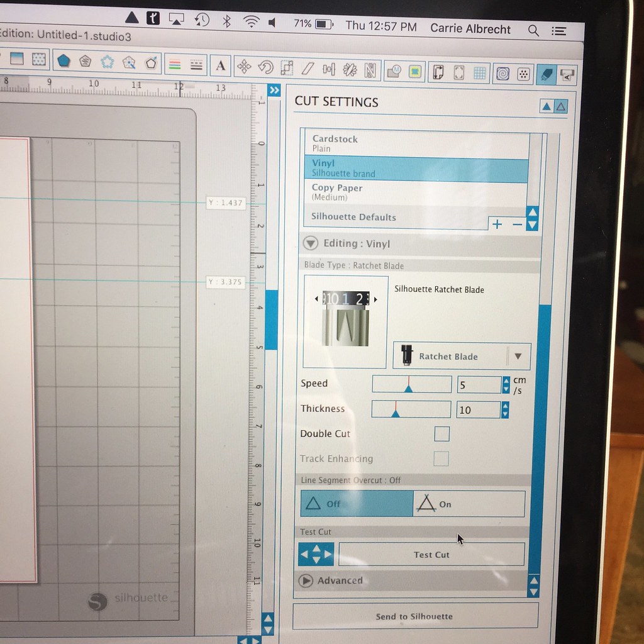This screenshot has width=644, height=644.
Task: Enable the Track Enhancing checkbox
Action: 441,458
